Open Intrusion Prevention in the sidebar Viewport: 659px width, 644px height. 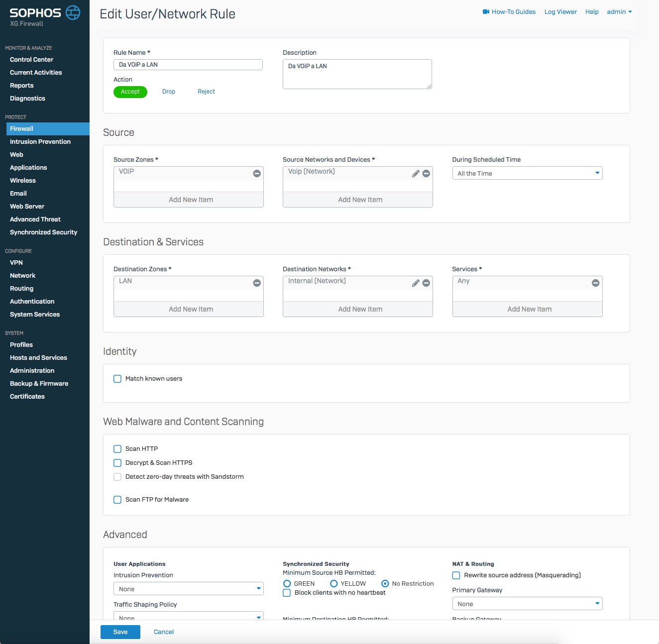[40, 142]
